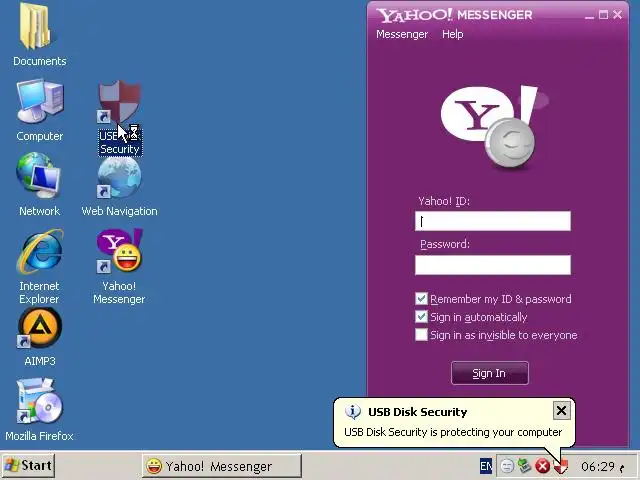Click the Yahoo! logo in Messenger window
This screenshot has width=640, height=480.
click(x=495, y=127)
